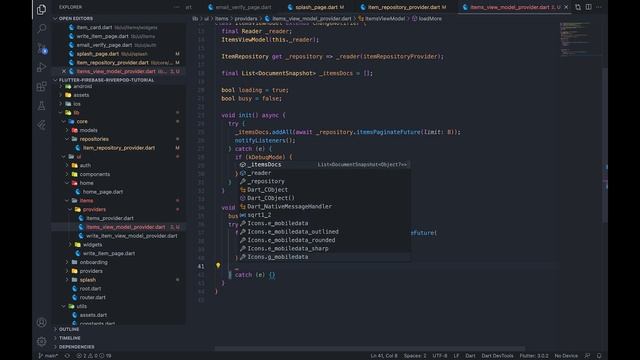
Task: Open the Extensions view
Action: tap(41, 87)
